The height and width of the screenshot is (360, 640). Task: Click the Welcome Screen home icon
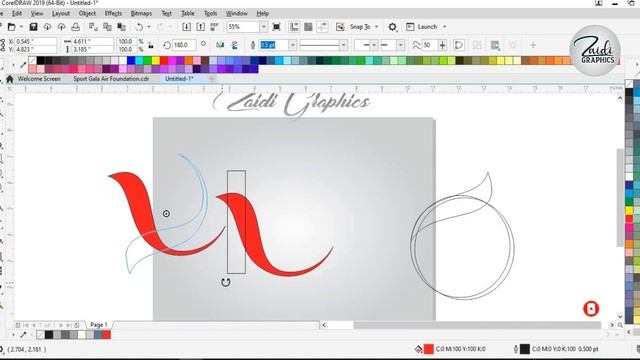(x=10, y=79)
